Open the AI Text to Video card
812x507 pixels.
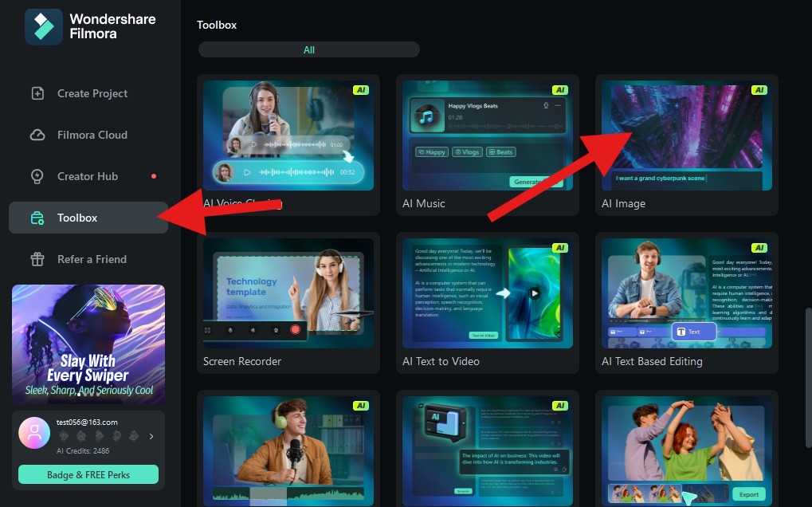pyautogui.click(x=488, y=303)
